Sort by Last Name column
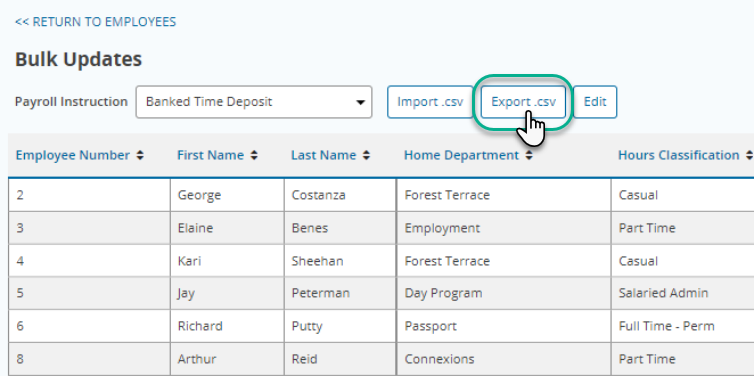The width and height of the screenshot is (754, 376). (x=330, y=155)
